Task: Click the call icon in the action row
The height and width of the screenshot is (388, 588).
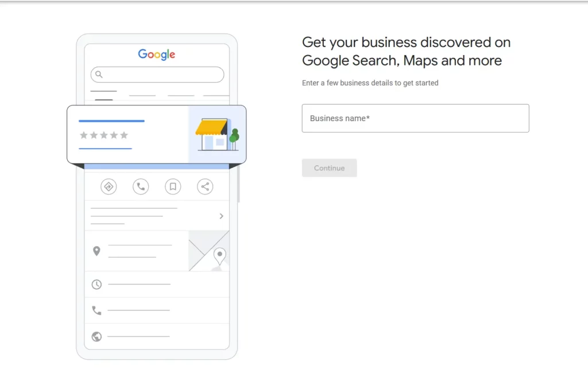Action: tap(141, 187)
